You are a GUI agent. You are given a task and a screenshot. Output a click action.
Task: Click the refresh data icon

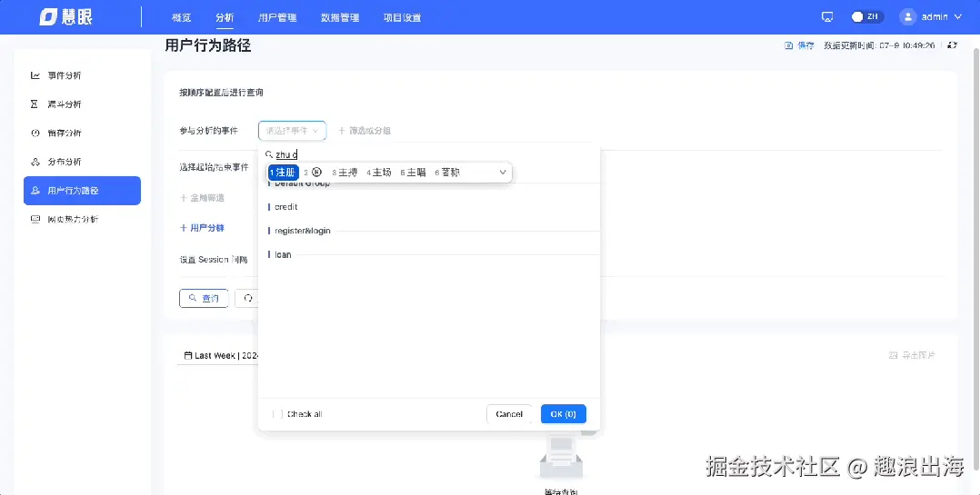(x=952, y=45)
